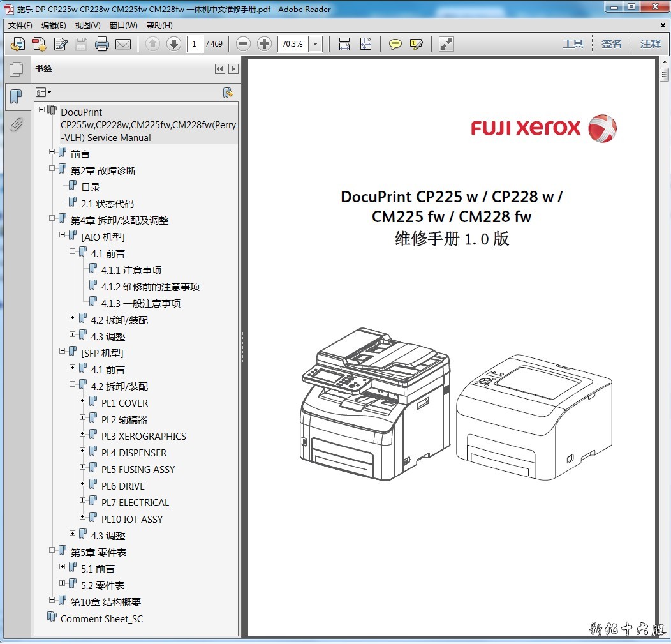The width and height of the screenshot is (671, 644).
Task: Open the zoom percentage dropdown
Action: coord(316,44)
